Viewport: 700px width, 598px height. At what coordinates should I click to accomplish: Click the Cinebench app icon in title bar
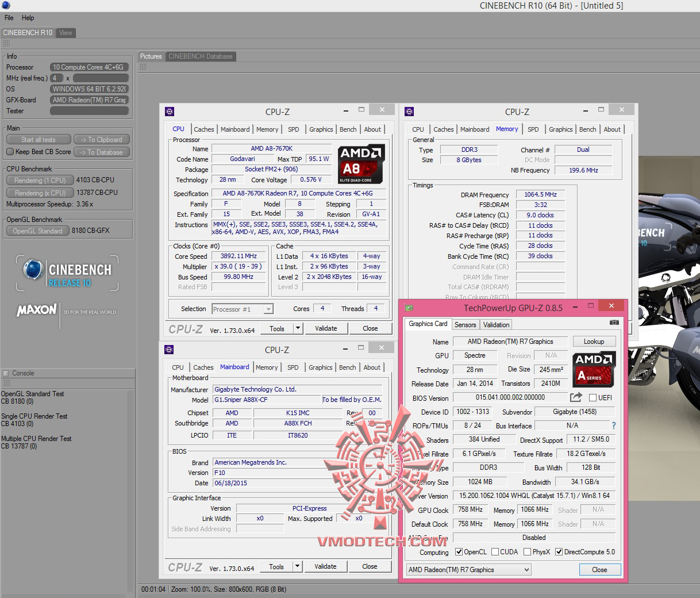(6, 5)
